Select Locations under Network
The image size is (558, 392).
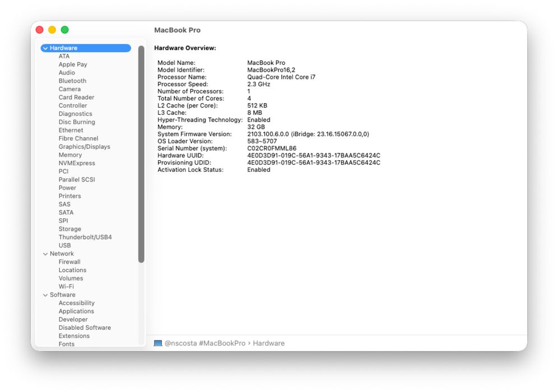(x=72, y=270)
